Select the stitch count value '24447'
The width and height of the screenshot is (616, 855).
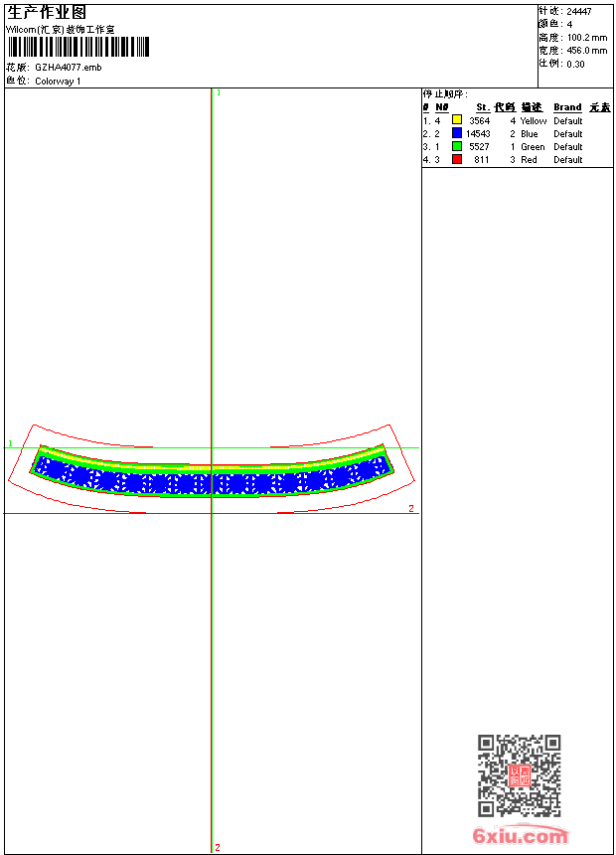point(579,12)
